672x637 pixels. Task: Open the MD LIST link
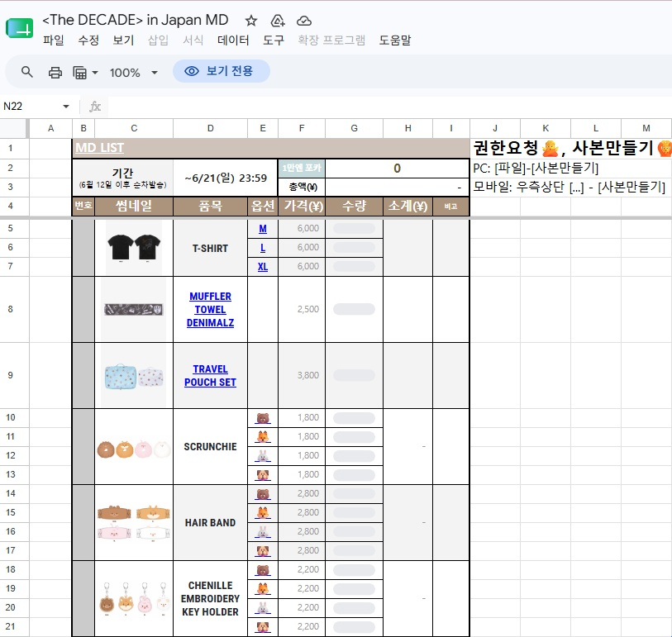click(99, 148)
